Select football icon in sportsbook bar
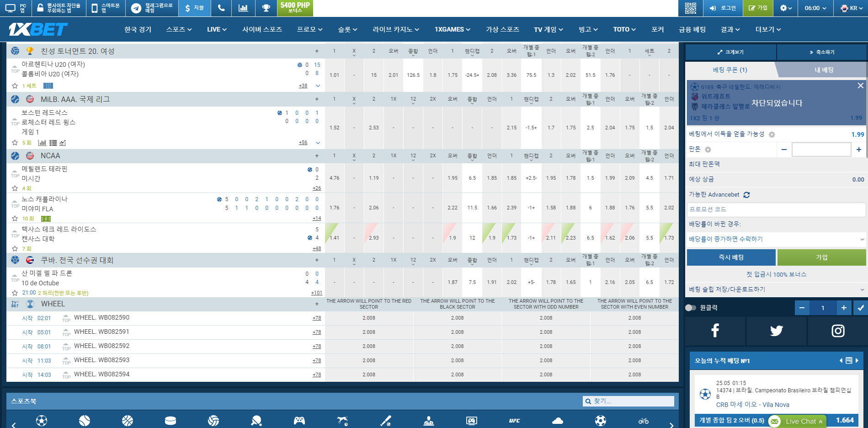 pos(42,421)
